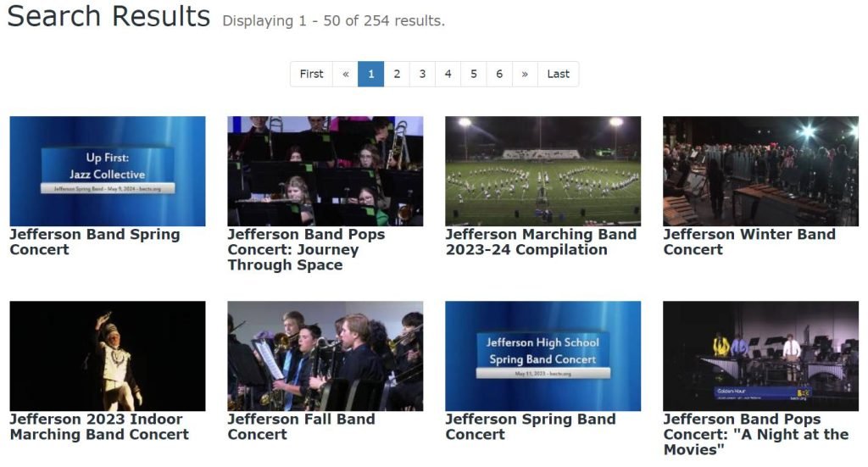Screen dimensions: 868x467
Task: Click the previous page « arrow
Action: pyautogui.click(x=346, y=74)
